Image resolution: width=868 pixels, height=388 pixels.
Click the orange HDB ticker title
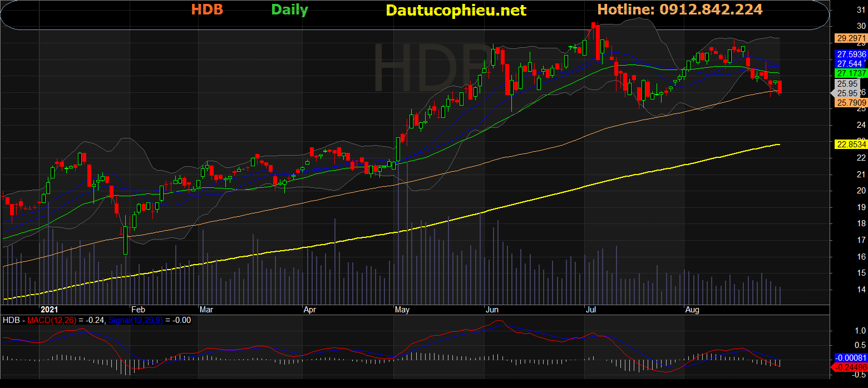point(207,9)
